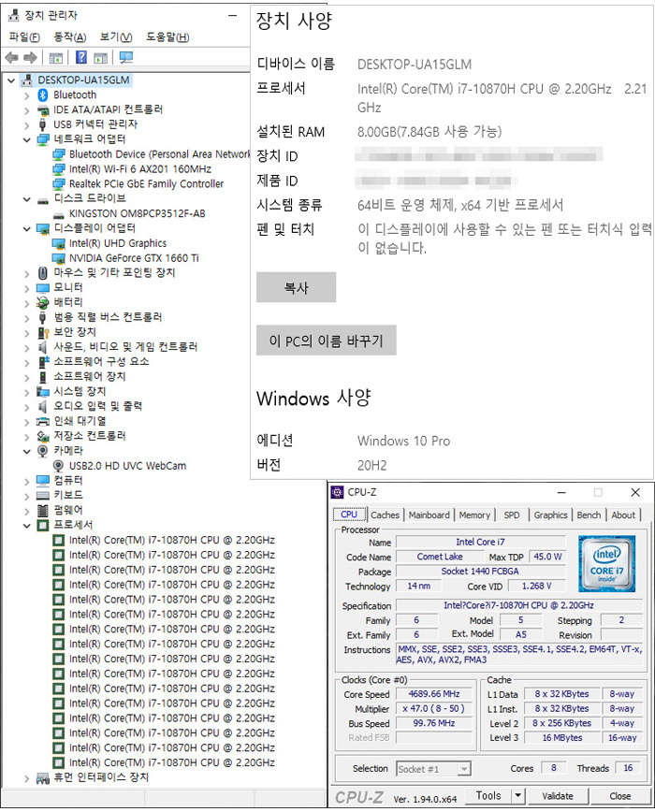The image size is (655, 812).
Task: Click the 복사 copy button
Action: point(297,287)
